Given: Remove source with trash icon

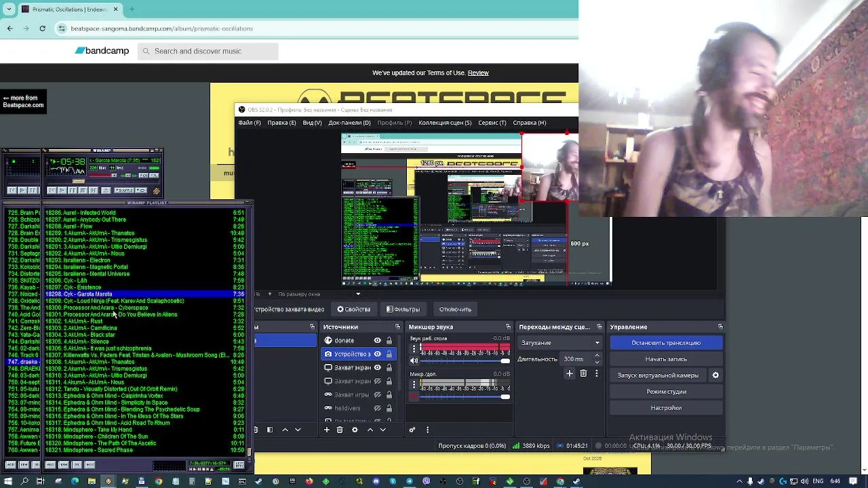Looking at the screenshot, I should pyautogui.click(x=340, y=430).
